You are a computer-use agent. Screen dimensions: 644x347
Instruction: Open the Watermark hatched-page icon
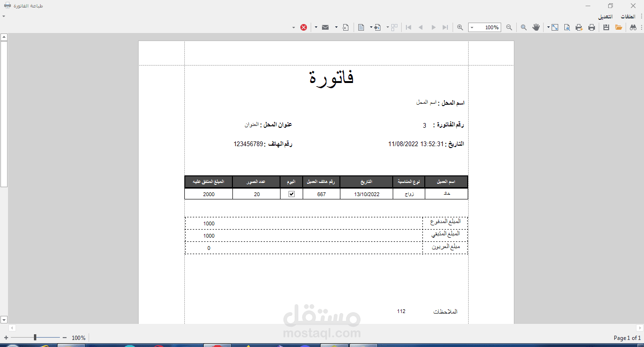tap(361, 27)
